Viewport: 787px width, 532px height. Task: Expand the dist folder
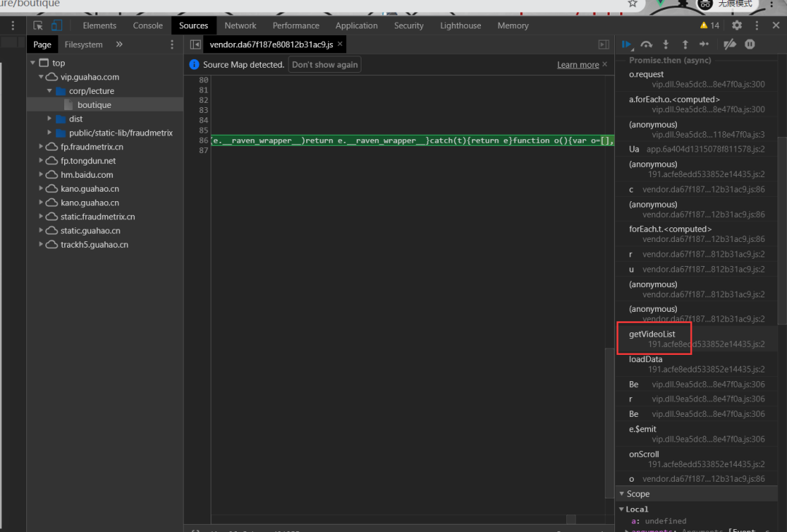(50, 119)
